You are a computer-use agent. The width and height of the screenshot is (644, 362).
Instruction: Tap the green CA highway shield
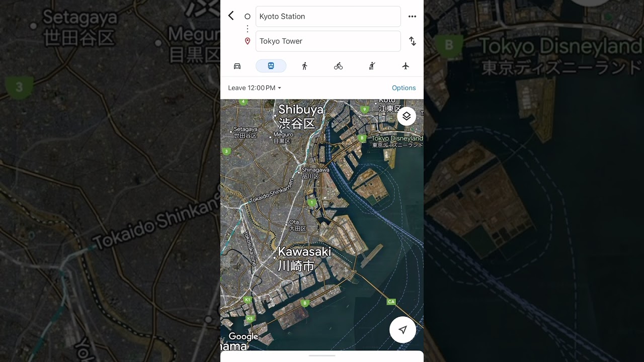(391, 302)
